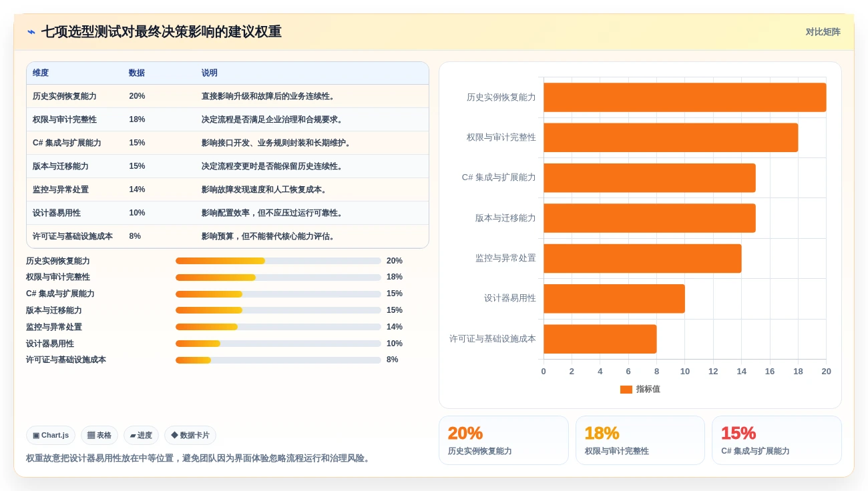This screenshot has height=491, width=868.
Task: Select table cell 权限与审计完整性
Action: [x=65, y=119]
